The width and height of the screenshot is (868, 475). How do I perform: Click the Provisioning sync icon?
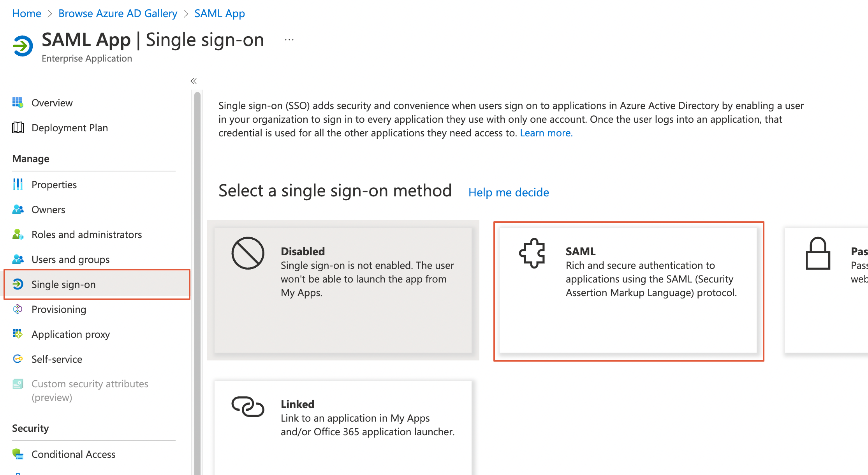point(18,309)
